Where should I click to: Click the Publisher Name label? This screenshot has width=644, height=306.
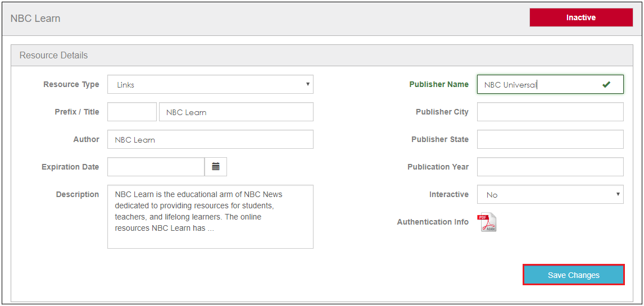[439, 84]
